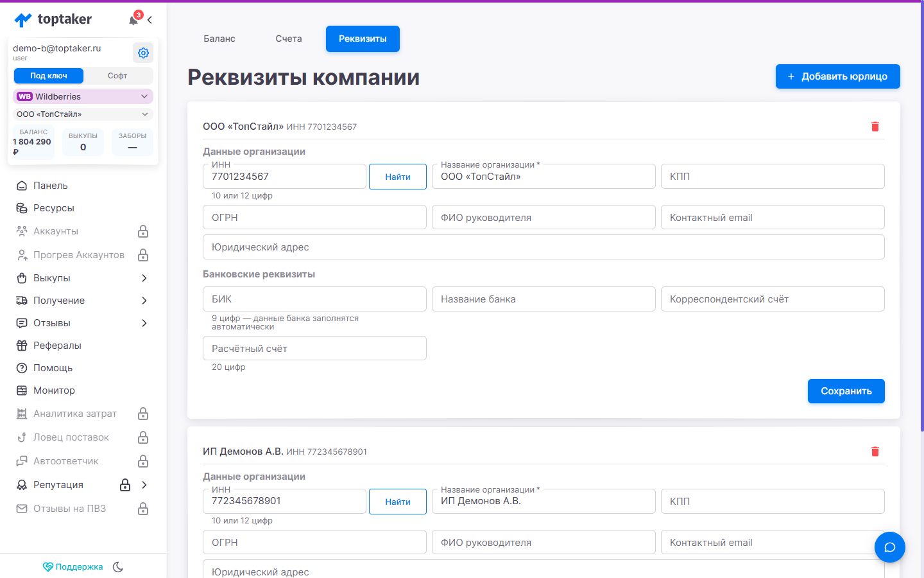Focus the ИНН field with 7701234567
This screenshot has height=578, width=924.
284,177
